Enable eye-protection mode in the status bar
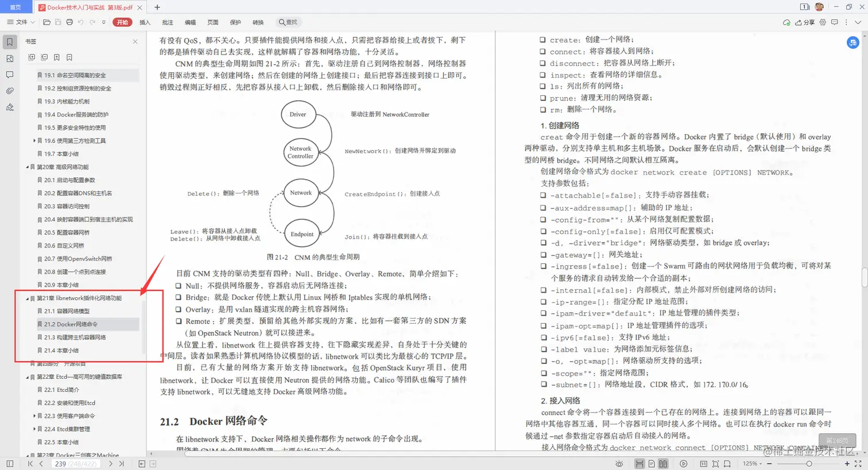Viewport: 868px width, 470px height. point(619,464)
